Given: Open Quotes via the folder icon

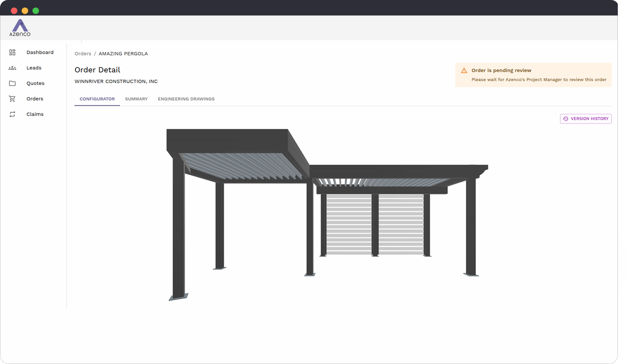Looking at the screenshot, I should (12, 83).
